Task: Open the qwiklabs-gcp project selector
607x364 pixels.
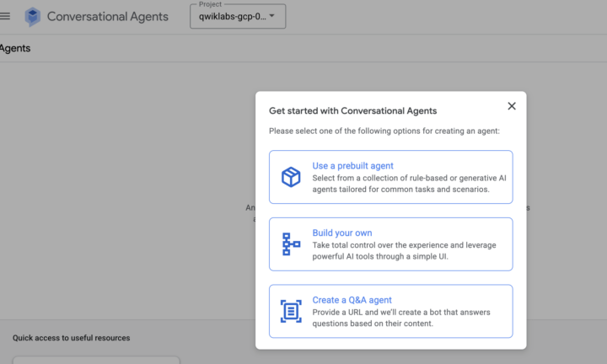Action: [x=238, y=16]
